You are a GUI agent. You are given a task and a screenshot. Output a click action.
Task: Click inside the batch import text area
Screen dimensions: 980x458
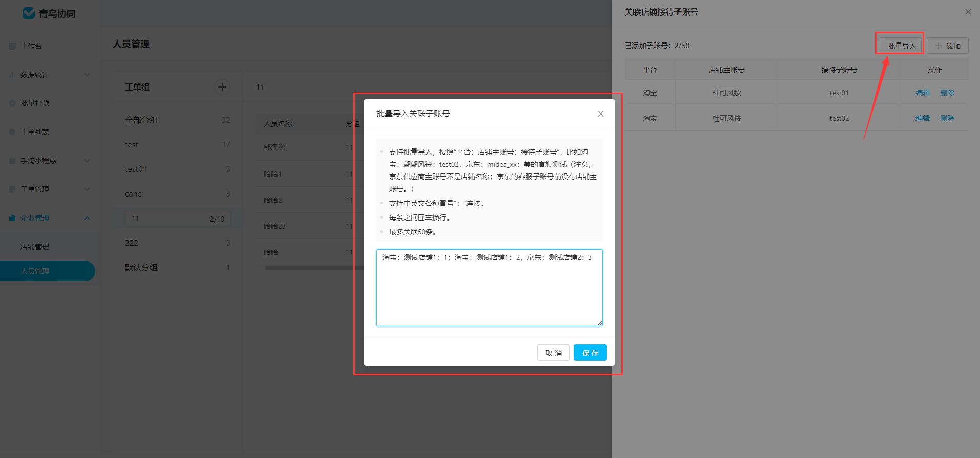(489, 288)
